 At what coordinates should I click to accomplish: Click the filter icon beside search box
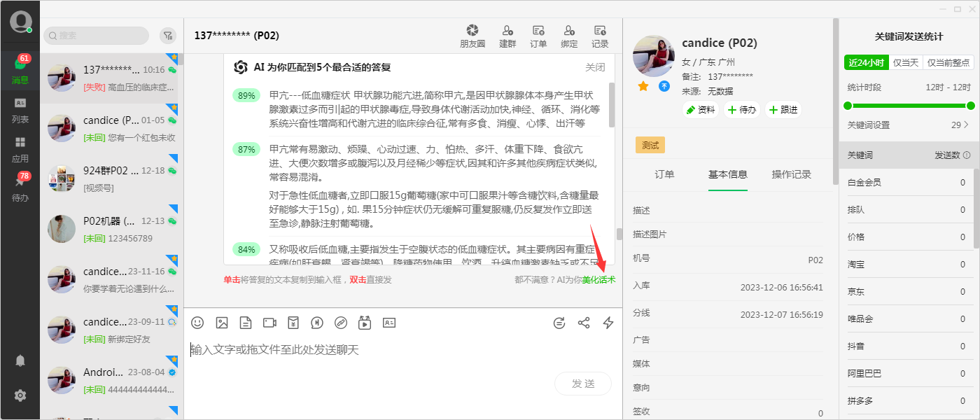(x=167, y=36)
